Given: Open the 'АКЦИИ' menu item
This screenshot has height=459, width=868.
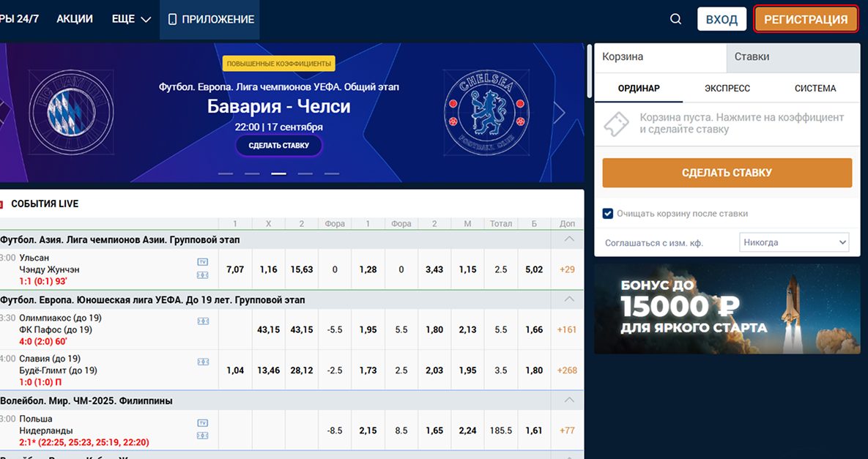Looking at the screenshot, I should point(75,20).
